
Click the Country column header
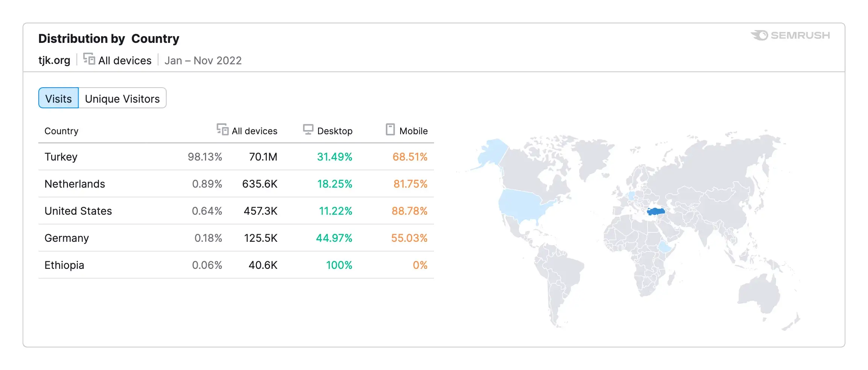point(62,131)
